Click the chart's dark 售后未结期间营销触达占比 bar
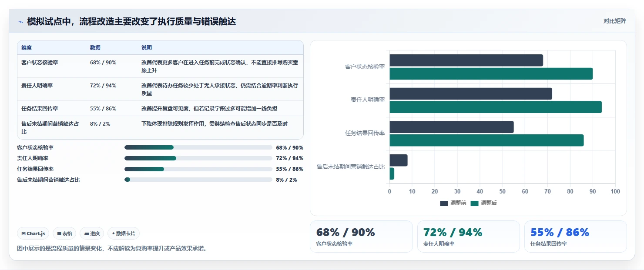The height and width of the screenshot is (270, 644). pos(399,160)
